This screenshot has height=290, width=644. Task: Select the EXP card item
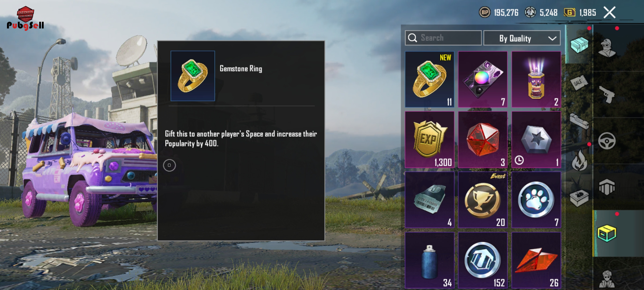click(x=429, y=140)
